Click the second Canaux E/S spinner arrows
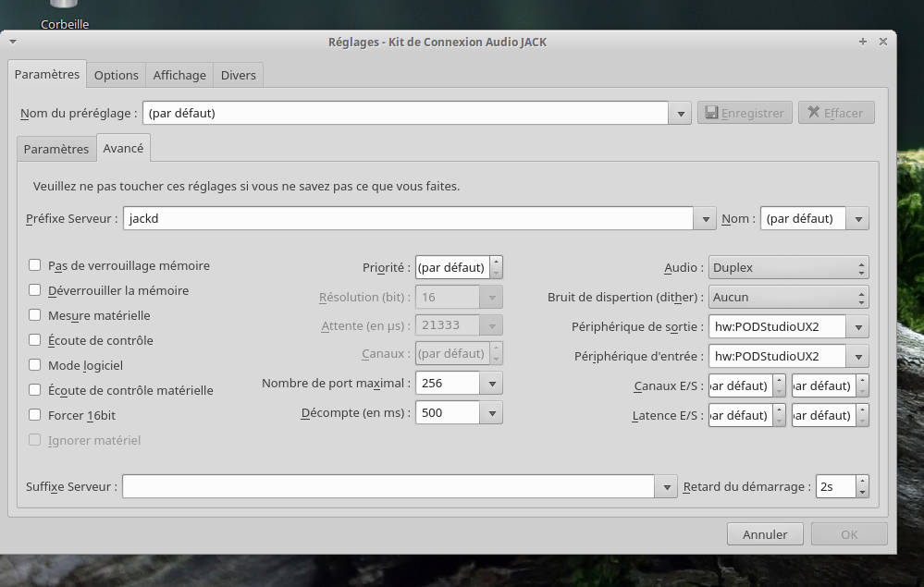Viewport: 924px width, 587px height. [x=863, y=385]
